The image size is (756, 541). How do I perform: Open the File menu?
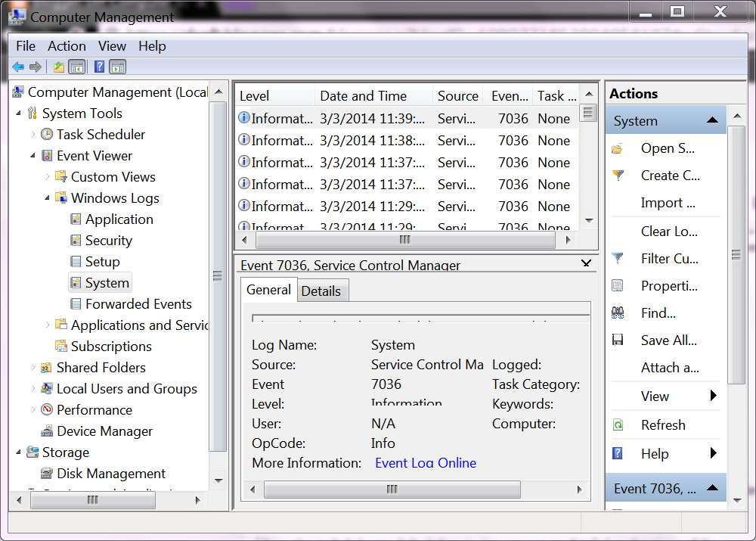(26, 46)
